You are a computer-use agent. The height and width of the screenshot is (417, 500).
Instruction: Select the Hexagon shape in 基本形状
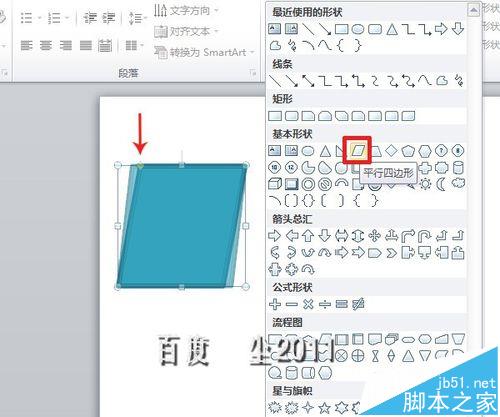point(425,151)
